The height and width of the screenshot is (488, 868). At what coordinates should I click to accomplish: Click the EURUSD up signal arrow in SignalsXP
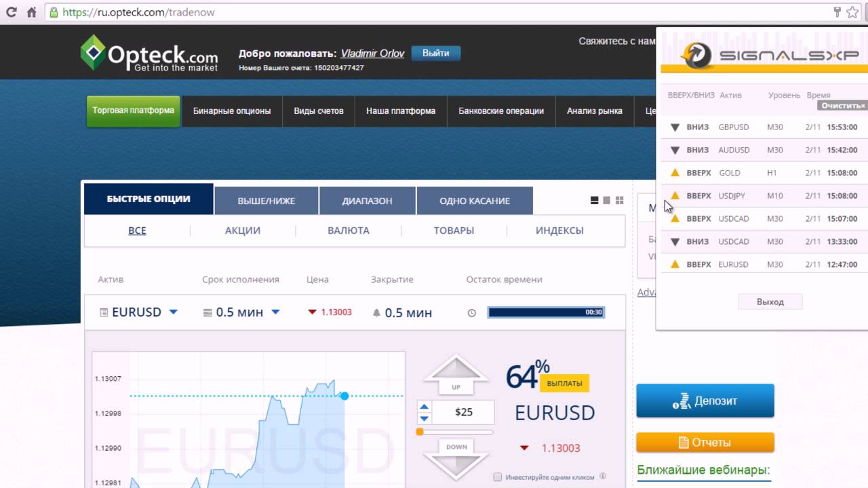(675, 264)
